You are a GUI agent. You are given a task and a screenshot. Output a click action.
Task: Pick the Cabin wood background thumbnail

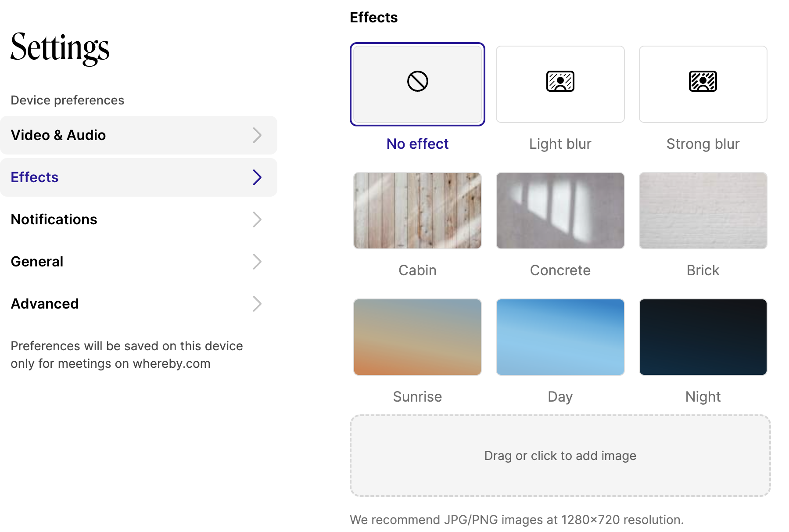(x=417, y=211)
